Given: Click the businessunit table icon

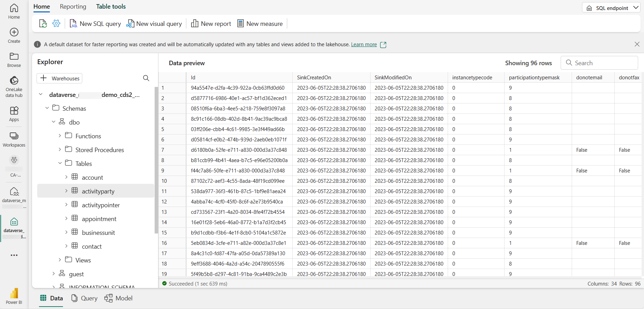Looking at the screenshot, I should (x=75, y=232).
